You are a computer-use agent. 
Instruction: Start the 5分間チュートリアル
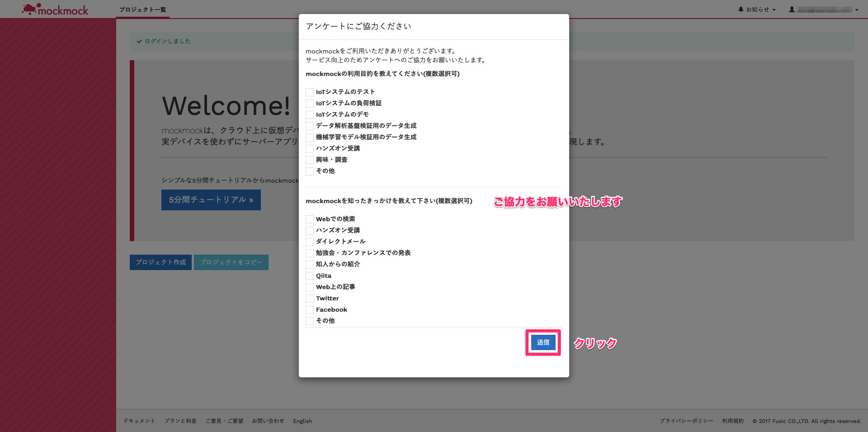211,199
